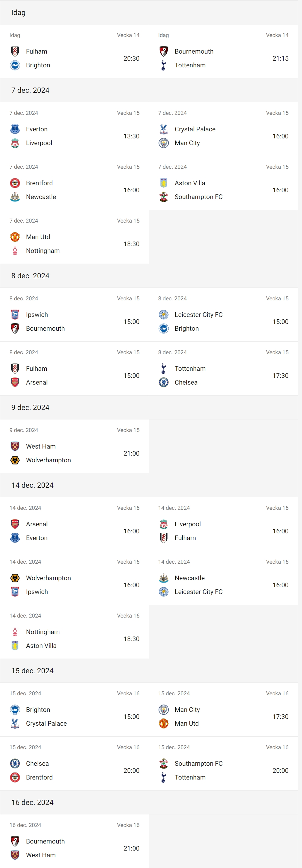Image resolution: width=302 pixels, height=868 pixels.
Task: Click the Wolverhampton crest in the West Ham fixture
Action: (15, 460)
